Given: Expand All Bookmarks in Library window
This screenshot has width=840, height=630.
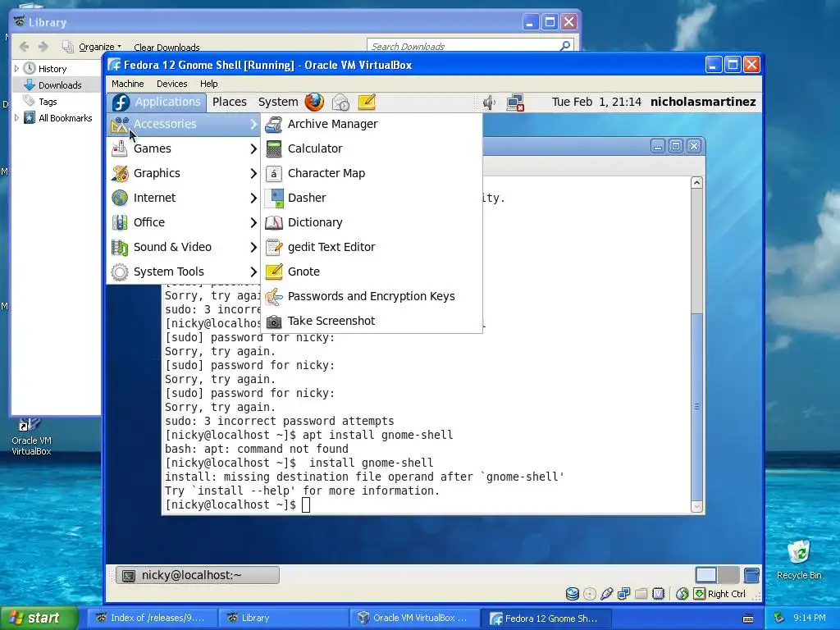Looking at the screenshot, I should click(x=16, y=118).
